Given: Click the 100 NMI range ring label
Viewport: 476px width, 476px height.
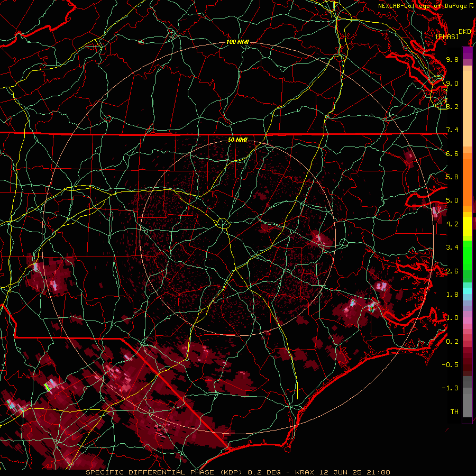Looking at the screenshot, I should coord(237,42).
